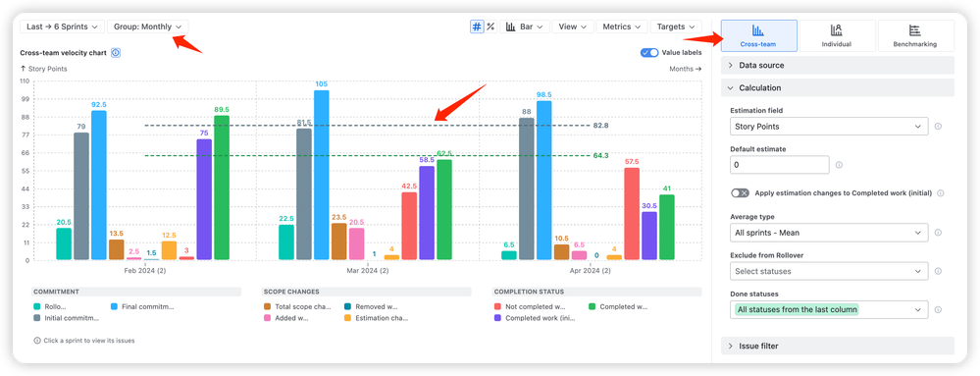Viewport: 980px width, 376px height.
Task: Click the Apr 2024 (2) axis label
Action: (591, 270)
